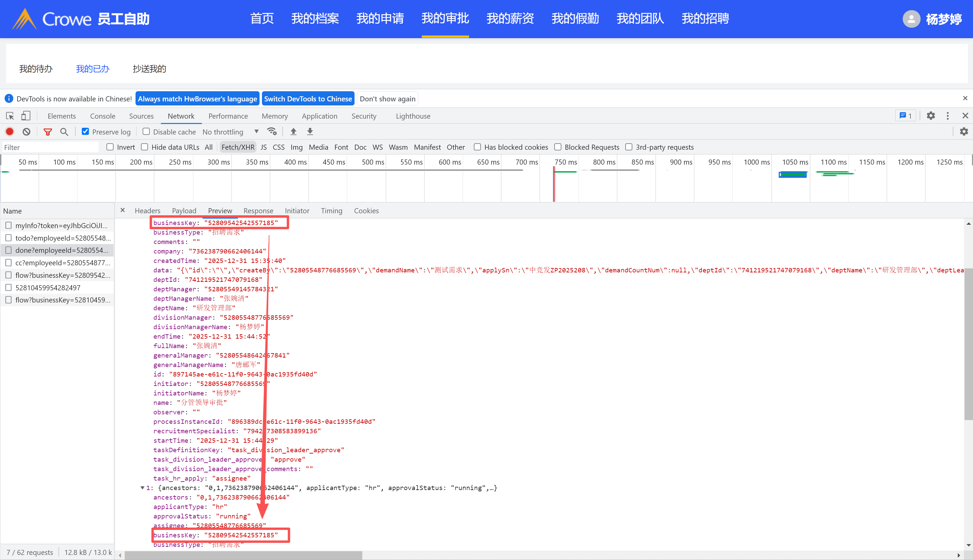This screenshot has height=560, width=973.
Task: Click the record network log button
Action: 9,132
